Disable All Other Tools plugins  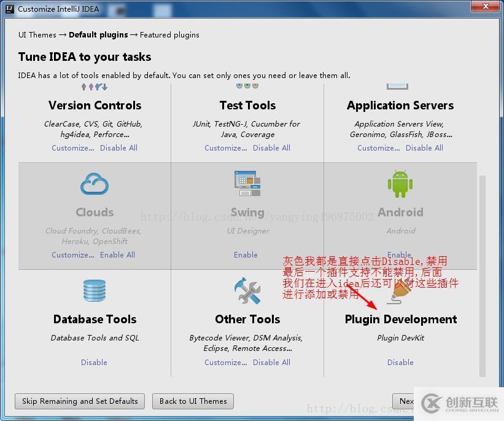[x=271, y=363]
